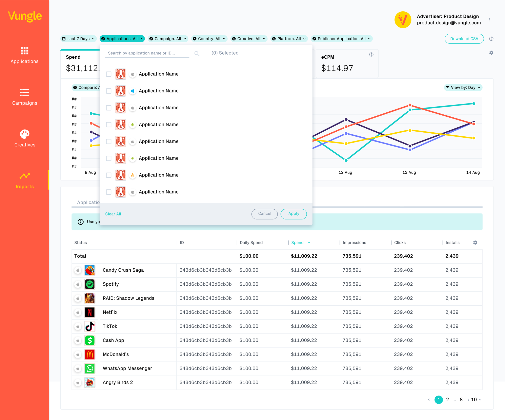Click Clear All link
Image resolution: width=505 pixels, height=420 pixels.
pos(113,214)
